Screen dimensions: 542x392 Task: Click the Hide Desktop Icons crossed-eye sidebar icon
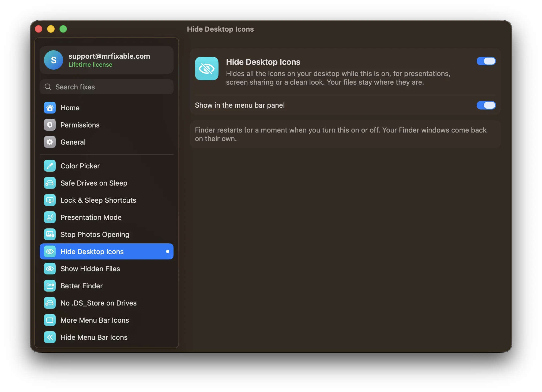pos(50,251)
